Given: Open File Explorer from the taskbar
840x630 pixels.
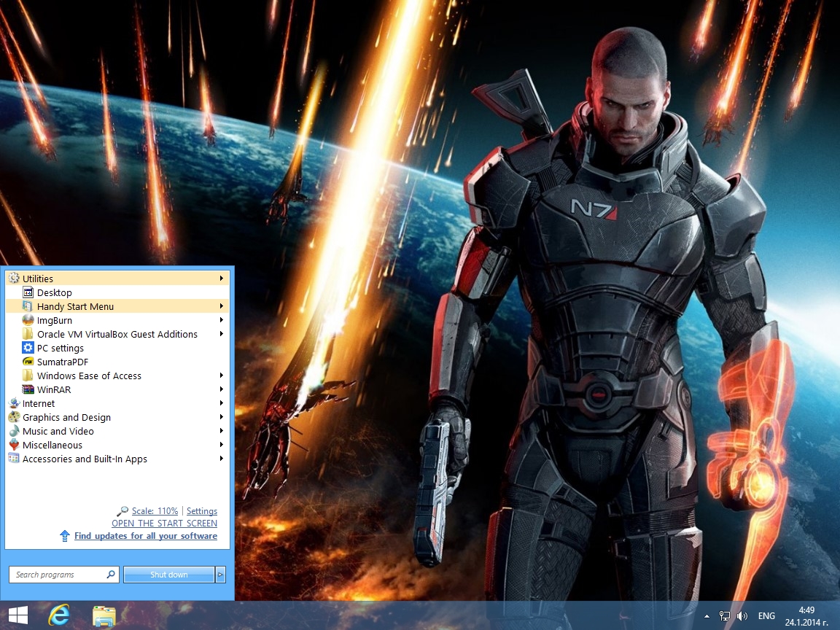Looking at the screenshot, I should point(104,616).
